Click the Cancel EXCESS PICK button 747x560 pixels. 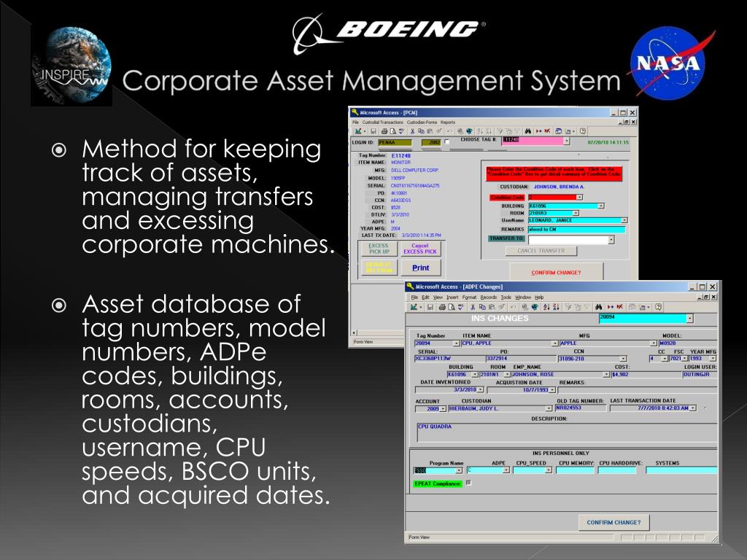pyautogui.click(x=419, y=249)
